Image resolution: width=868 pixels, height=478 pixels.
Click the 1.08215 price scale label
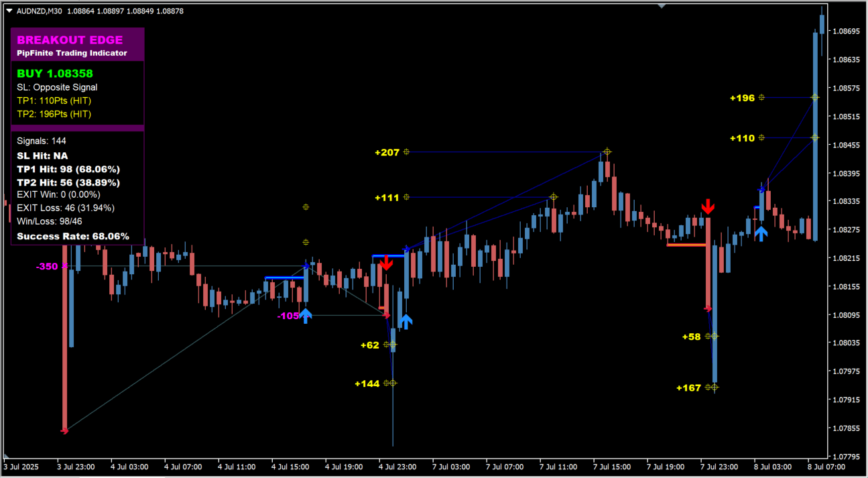845,258
